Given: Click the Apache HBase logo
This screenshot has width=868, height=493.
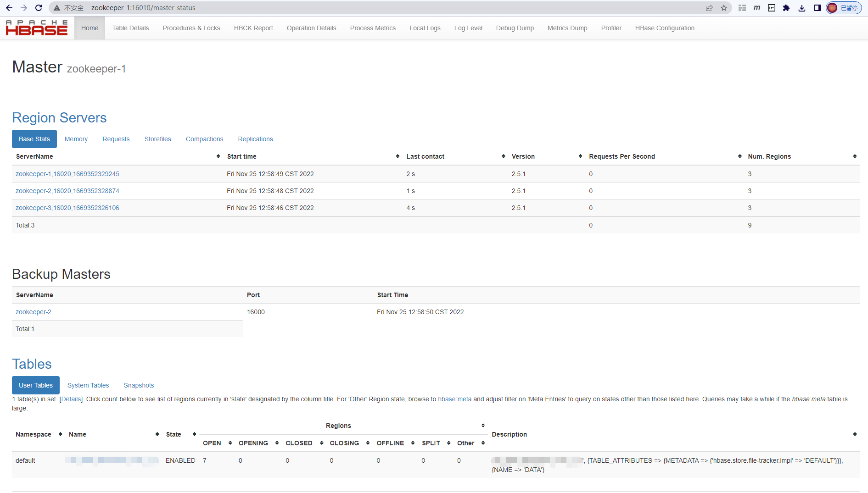Looking at the screenshot, I should tap(37, 28).
